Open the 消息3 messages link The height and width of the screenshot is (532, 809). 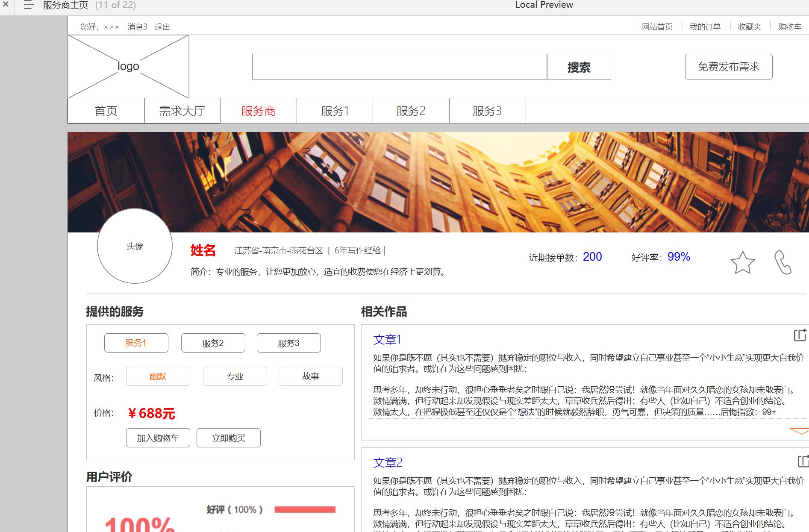137,27
